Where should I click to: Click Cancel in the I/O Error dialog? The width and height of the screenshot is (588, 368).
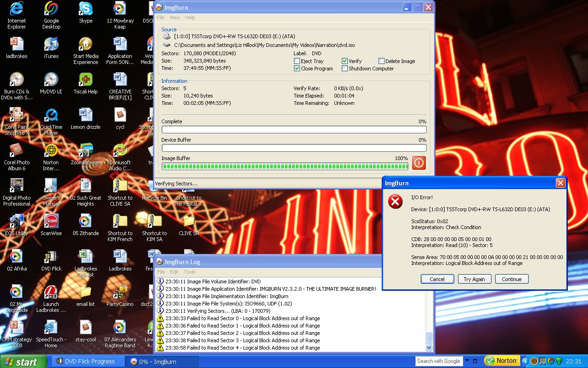pyautogui.click(x=437, y=279)
